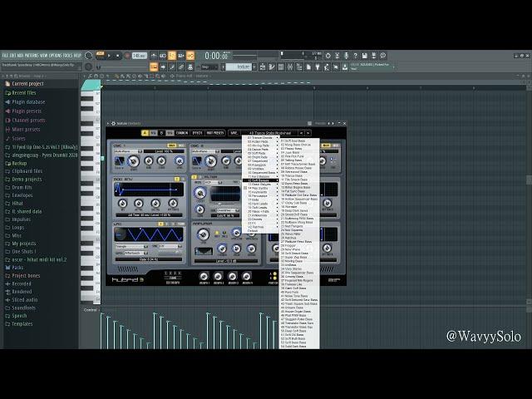This screenshot has height=399, width=532.
Task: Click the time counter display
Action: 216,56
